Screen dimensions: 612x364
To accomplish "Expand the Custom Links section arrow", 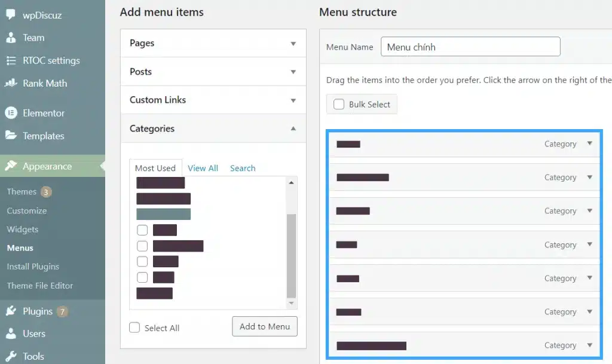I will click(x=293, y=100).
